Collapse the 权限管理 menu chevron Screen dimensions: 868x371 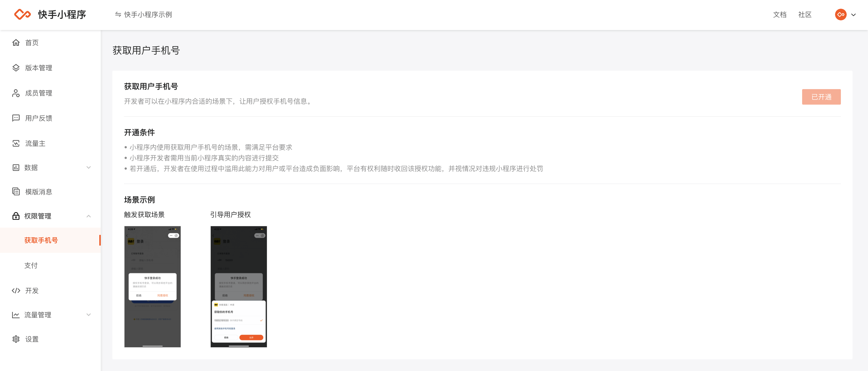point(89,216)
